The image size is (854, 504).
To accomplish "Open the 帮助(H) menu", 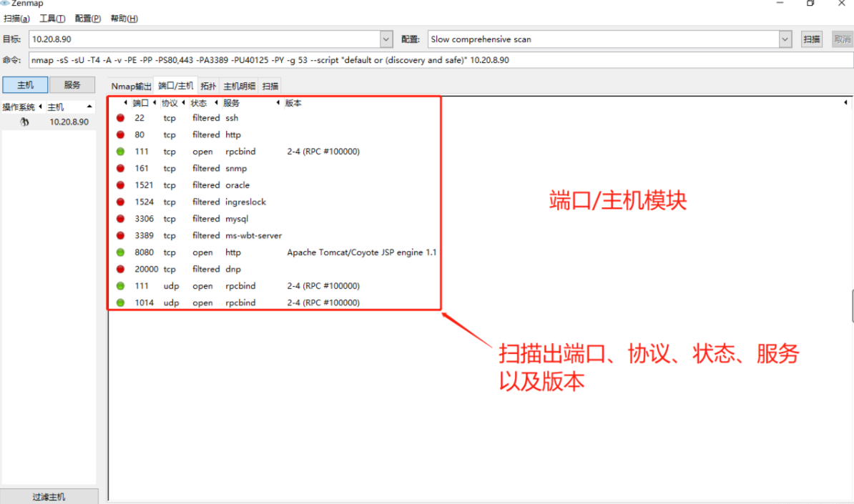I will coord(124,19).
